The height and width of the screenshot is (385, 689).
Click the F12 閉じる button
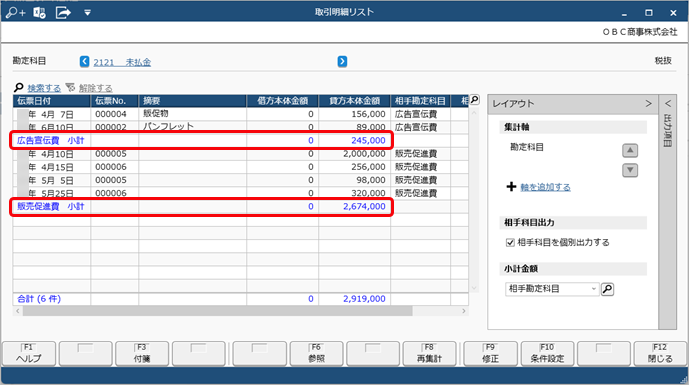pos(660,354)
